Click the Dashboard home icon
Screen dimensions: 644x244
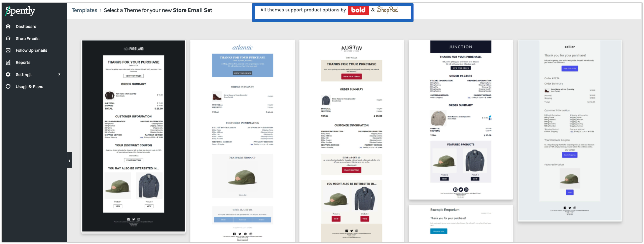[x=8, y=26]
